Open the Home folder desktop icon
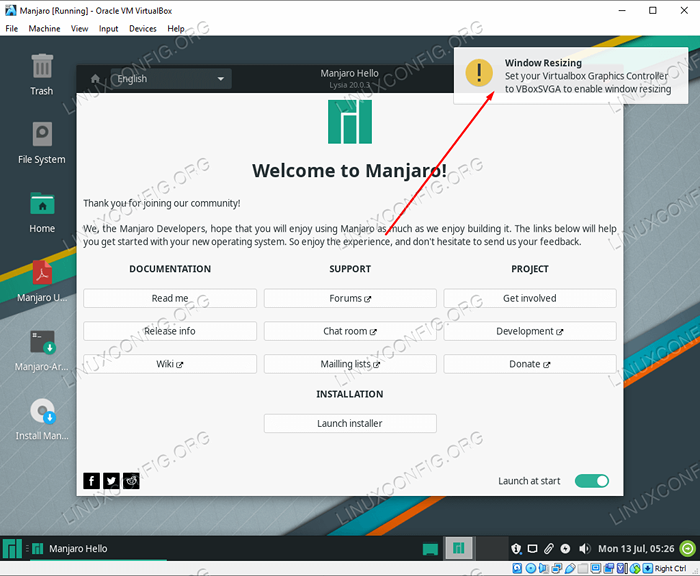 42,213
